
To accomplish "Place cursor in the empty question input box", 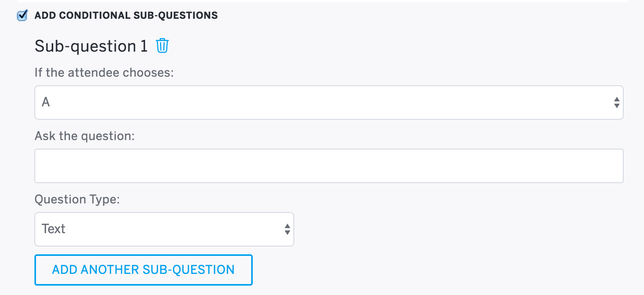I will (329, 166).
